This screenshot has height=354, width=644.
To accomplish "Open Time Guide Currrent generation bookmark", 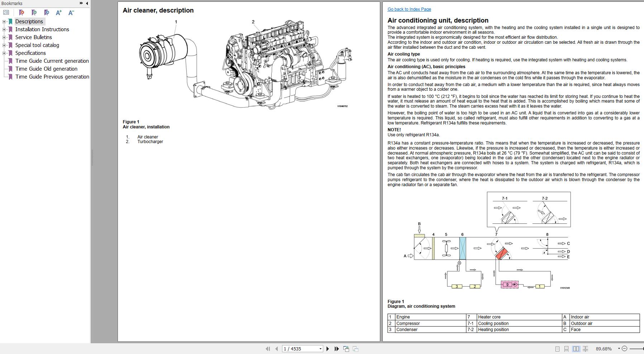I will coord(52,61).
